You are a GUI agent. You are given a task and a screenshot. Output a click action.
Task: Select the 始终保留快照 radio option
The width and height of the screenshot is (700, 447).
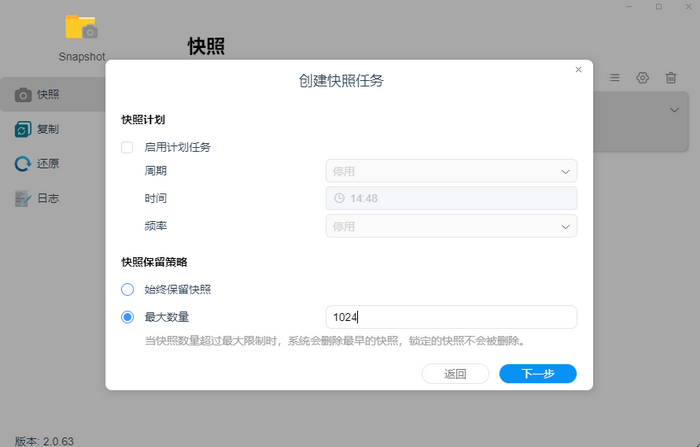click(127, 289)
